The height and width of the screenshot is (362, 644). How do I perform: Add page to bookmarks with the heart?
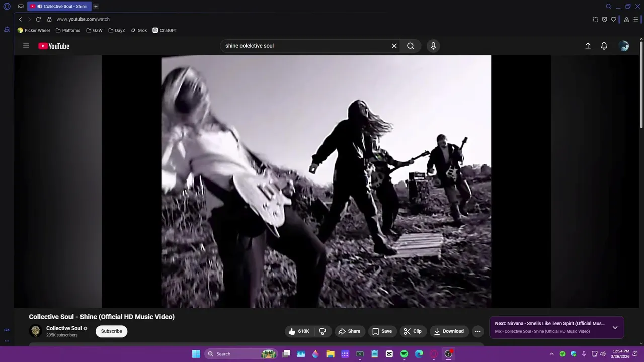[613, 19]
